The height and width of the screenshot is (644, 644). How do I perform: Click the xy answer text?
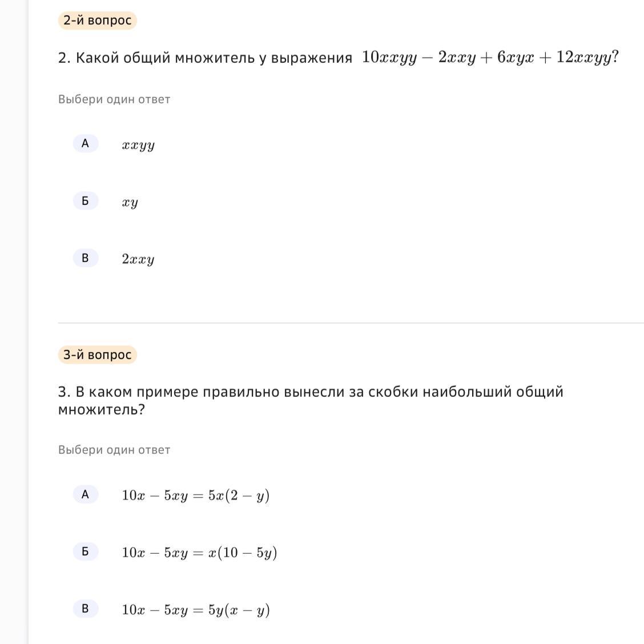pyautogui.click(x=130, y=202)
